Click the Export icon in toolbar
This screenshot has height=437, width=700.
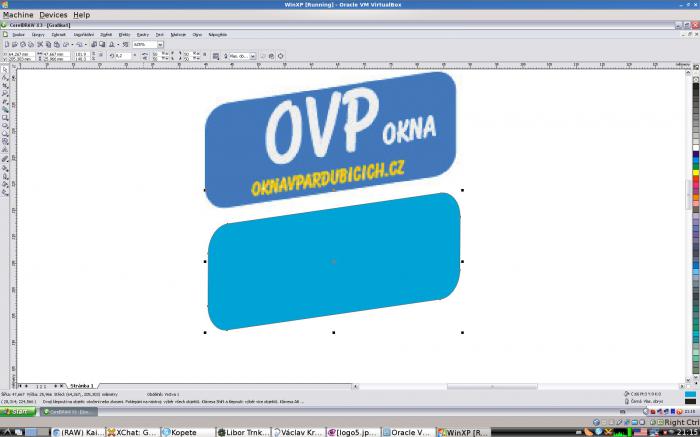click(x=102, y=45)
